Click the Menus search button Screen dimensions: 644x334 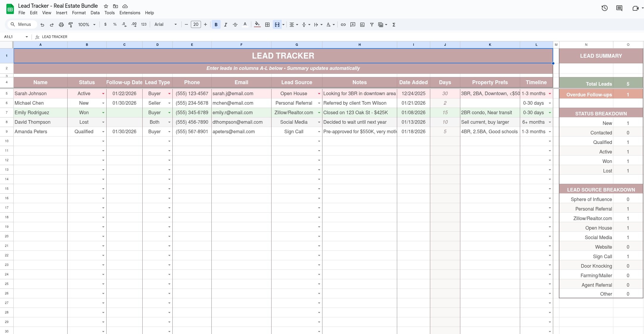point(21,24)
